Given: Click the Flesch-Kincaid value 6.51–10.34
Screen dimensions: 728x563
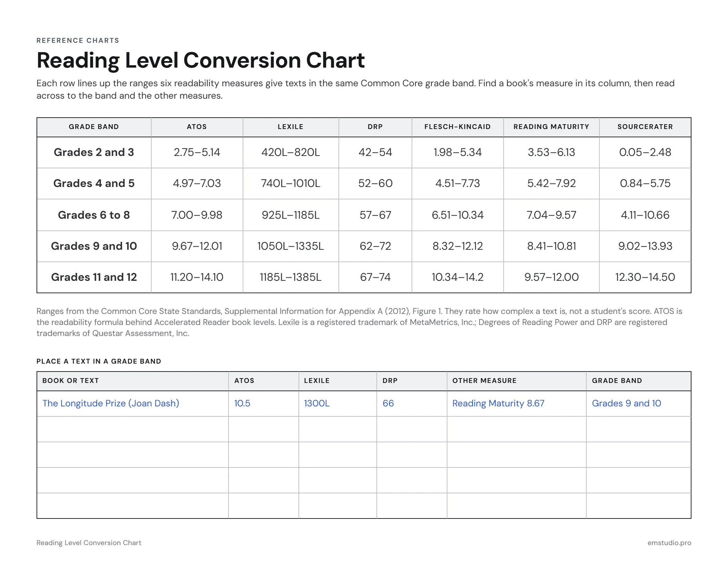Looking at the screenshot, I should coord(457,215).
